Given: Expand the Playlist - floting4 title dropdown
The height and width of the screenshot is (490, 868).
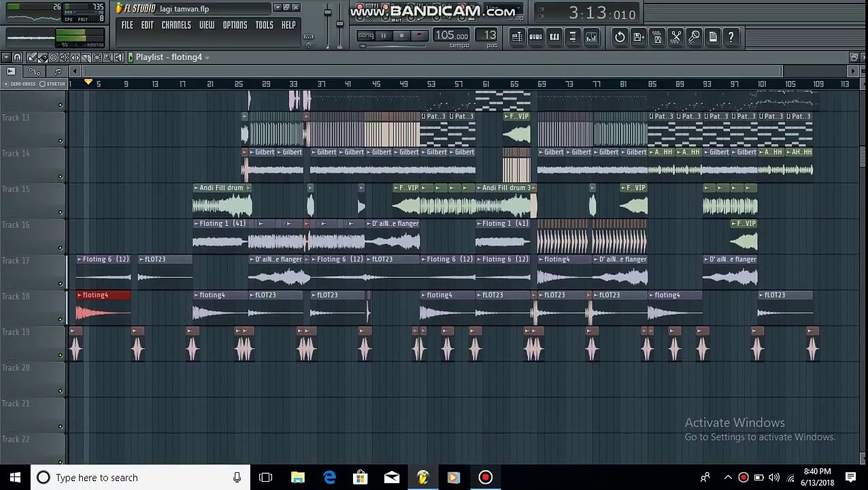Looking at the screenshot, I should click(207, 58).
